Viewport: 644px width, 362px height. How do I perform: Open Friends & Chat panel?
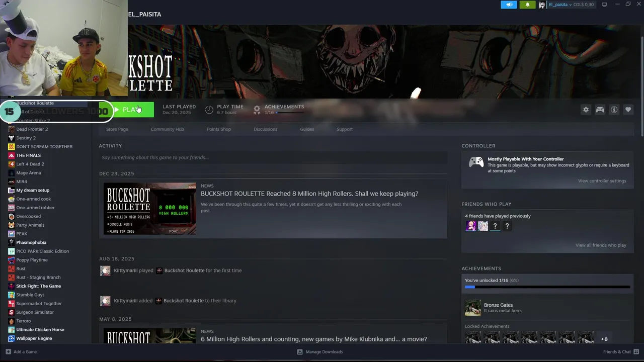pos(621,352)
